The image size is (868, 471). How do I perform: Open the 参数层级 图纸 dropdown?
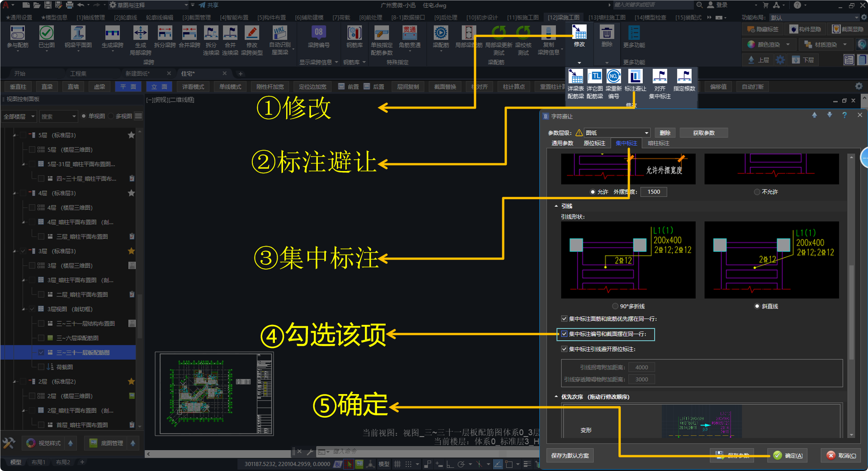pos(617,133)
